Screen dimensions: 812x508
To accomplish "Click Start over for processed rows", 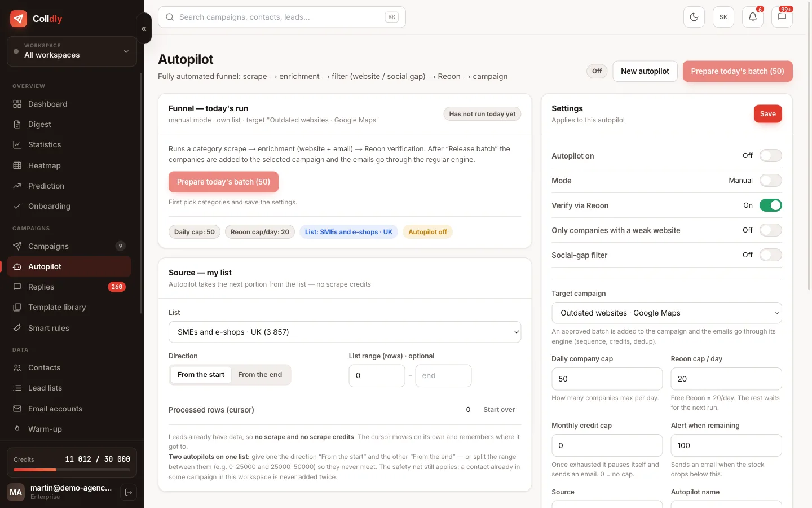I will click(499, 410).
